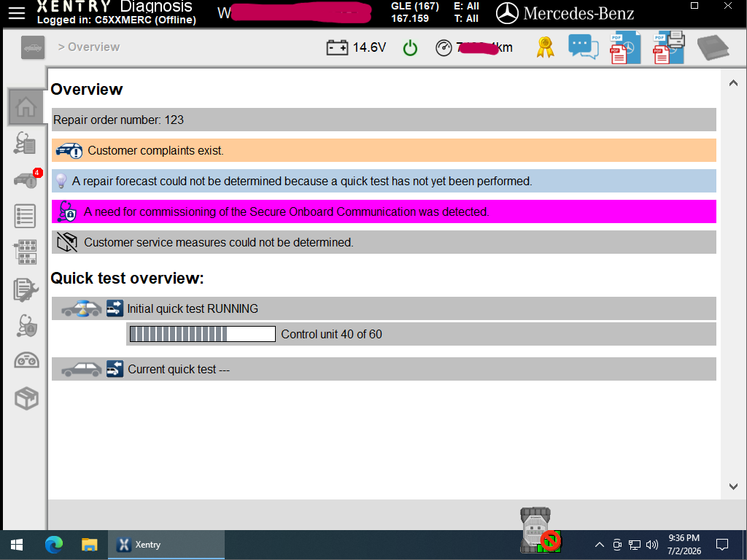This screenshot has width=747, height=560.
Task: Open File Explorer from the taskbar
Action: tap(89, 545)
